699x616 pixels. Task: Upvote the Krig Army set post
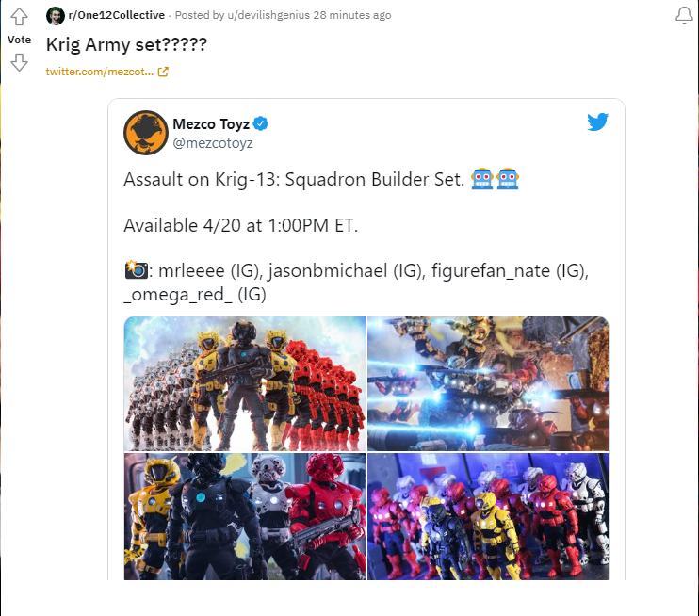click(x=19, y=17)
